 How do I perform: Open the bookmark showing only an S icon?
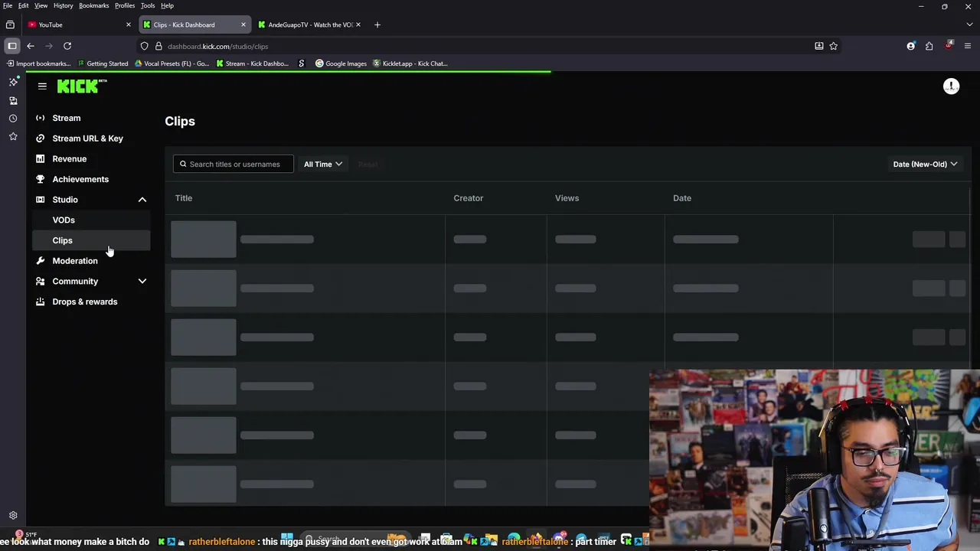(301, 64)
